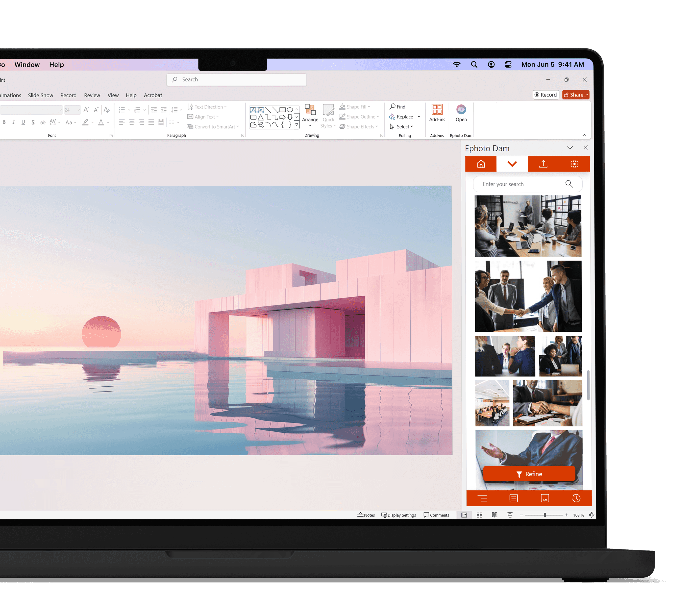
Task: Open the history icon in Ephoto footer
Action: [x=576, y=498]
